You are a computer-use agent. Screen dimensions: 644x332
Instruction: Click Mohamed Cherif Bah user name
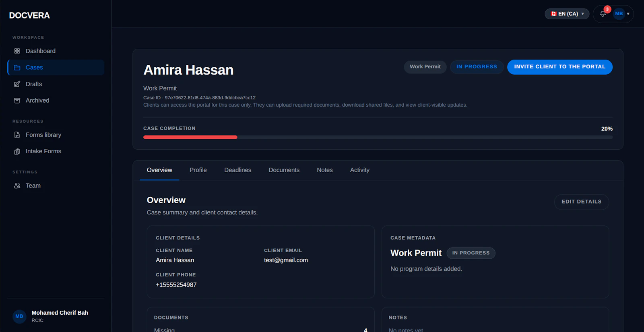click(60, 313)
